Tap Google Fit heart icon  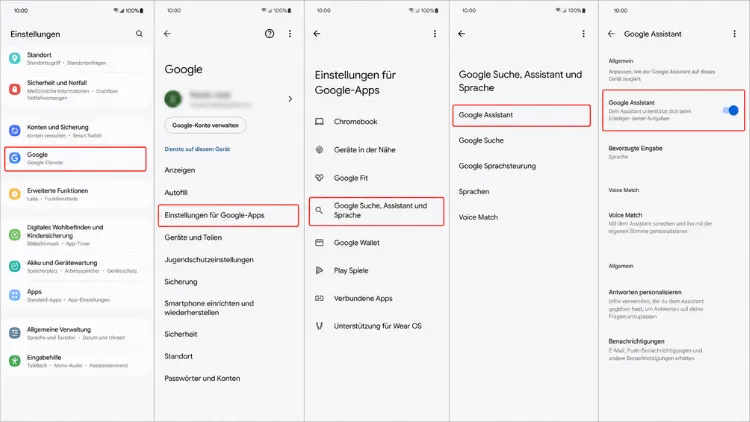319,178
